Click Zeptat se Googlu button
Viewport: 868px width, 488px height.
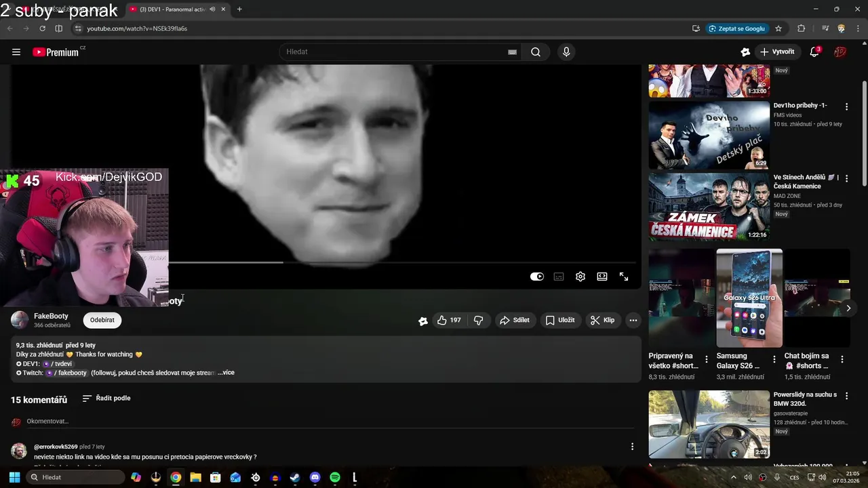tap(737, 28)
